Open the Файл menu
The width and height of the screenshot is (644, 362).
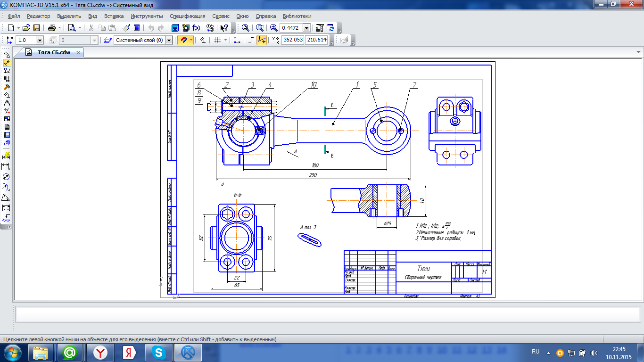pyautogui.click(x=14, y=16)
